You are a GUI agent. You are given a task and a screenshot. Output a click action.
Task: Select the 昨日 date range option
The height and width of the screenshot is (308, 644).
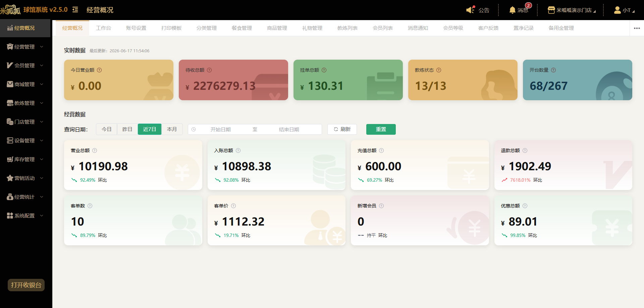click(127, 129)
